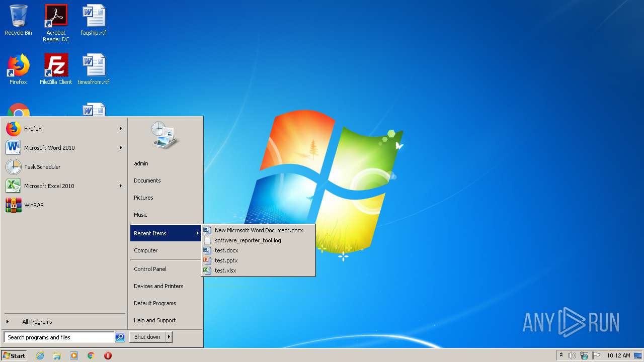644x362 pixels.
Task: Launch Firefox from the Start menu list
Action: tap(64, 129)
